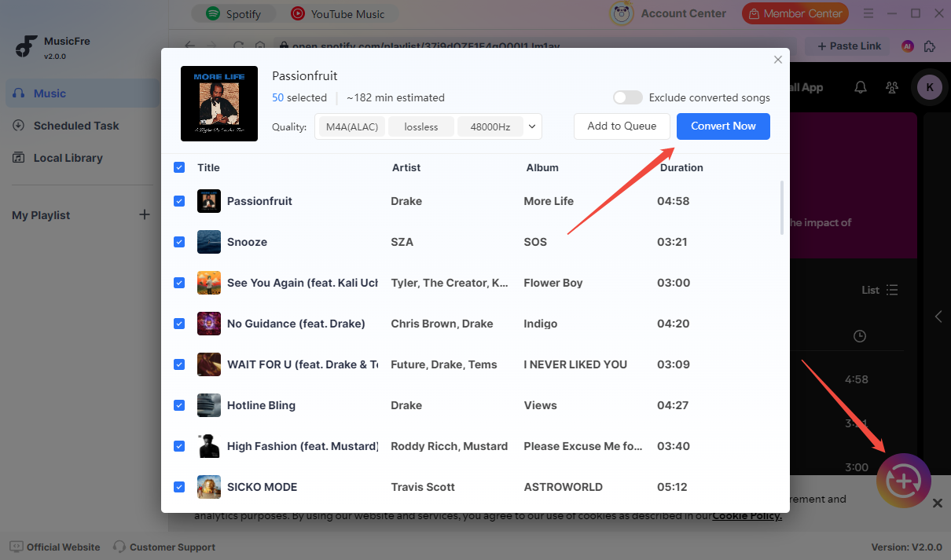Open the Spotify List view selector
951x560 pixels.
point(879,290)
